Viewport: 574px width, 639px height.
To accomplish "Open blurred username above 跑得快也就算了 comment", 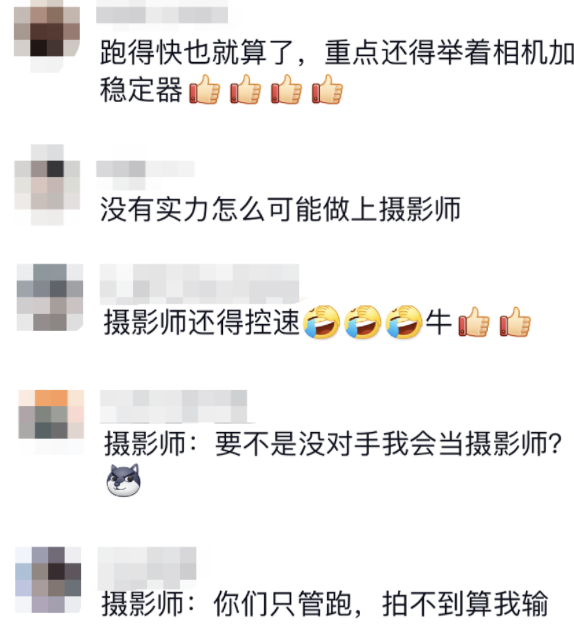I will 162,12.
